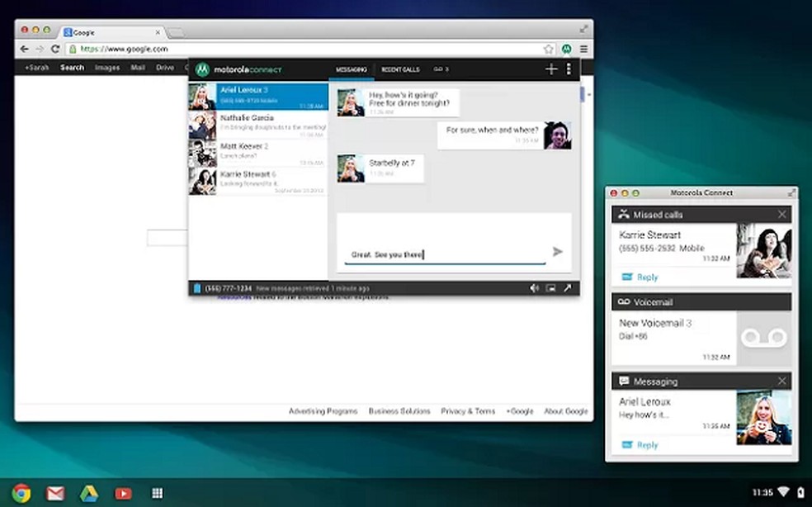812x507 pixels.
Task: Expand Motorola Connect using the diagonal arrow icon
Action: tap(567, 288)
